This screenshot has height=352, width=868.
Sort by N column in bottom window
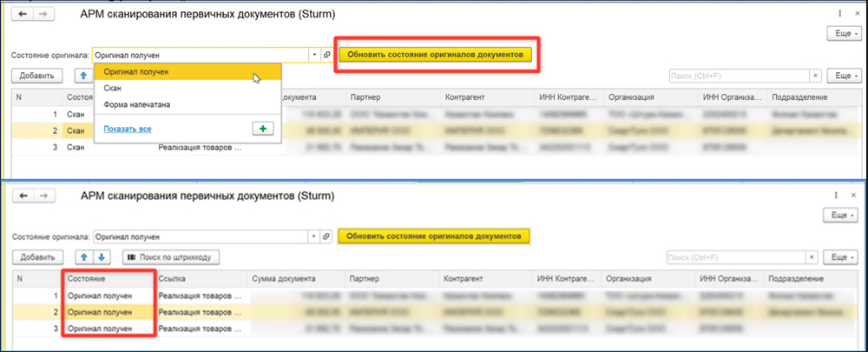click(37, 279)
